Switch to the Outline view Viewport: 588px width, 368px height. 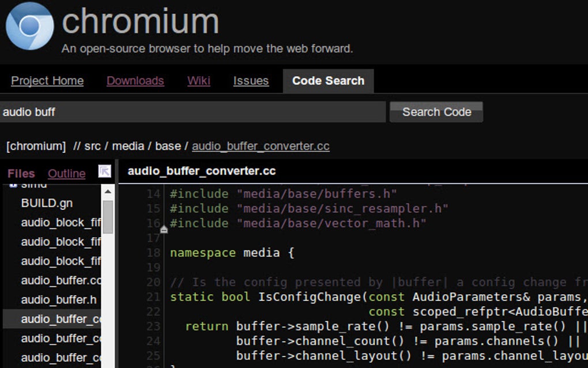click(x=66, y=174)
